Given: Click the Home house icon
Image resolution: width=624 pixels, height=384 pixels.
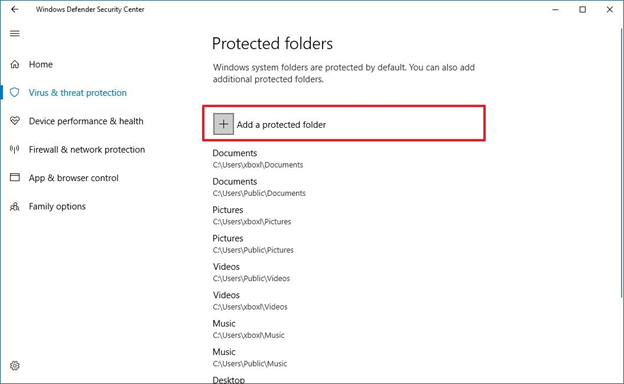Looking at the screenshot, I should click(15, 64).
